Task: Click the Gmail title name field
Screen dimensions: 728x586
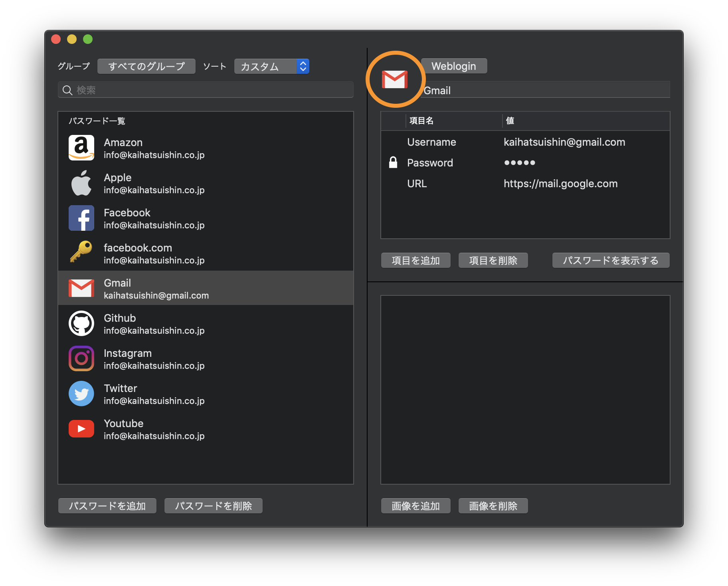Action: click(545, 90)
